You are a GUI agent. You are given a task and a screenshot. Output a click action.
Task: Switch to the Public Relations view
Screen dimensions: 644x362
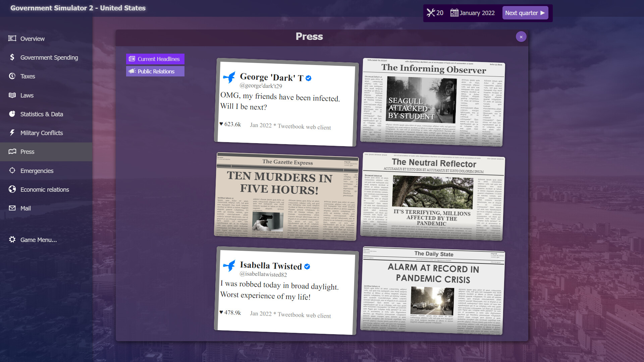(x=155, y=71)
